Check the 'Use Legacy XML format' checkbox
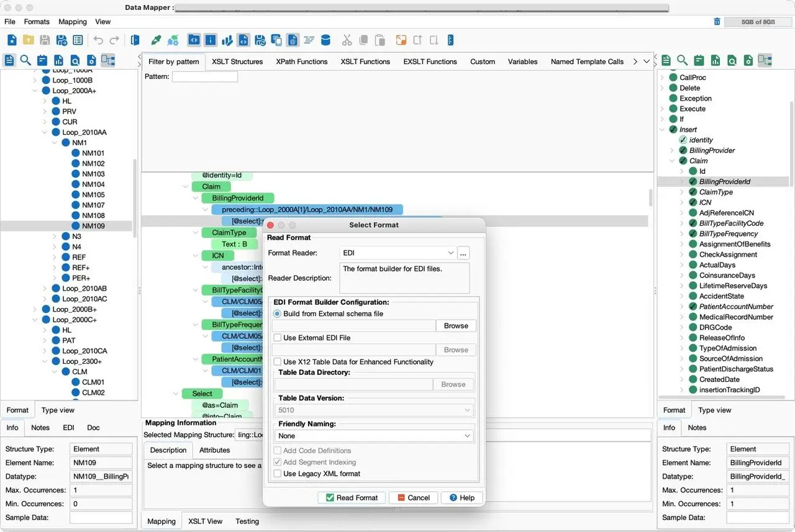The image size is (795, 532). [x=278, y=474]
